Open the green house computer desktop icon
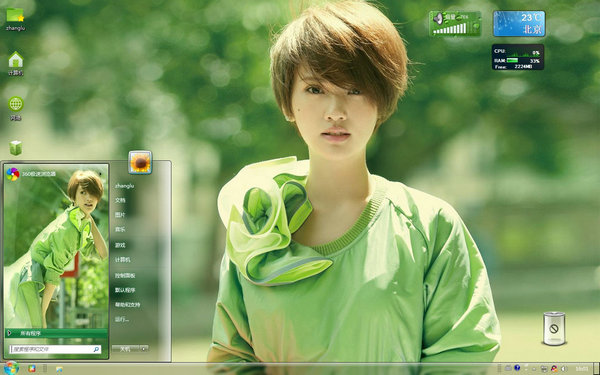The image size is (600, 375). click(16, 63)
